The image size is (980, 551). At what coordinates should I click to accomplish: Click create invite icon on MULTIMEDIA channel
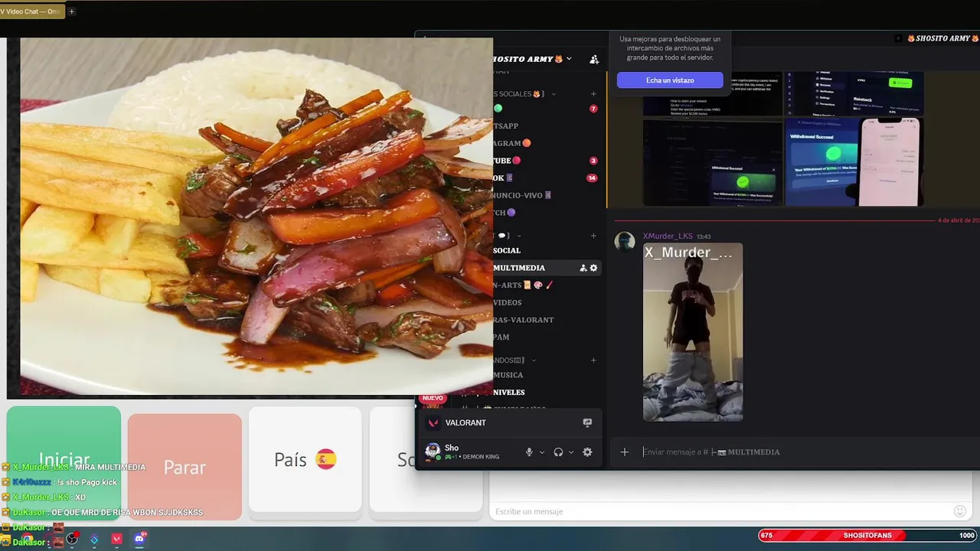(583, 268)
